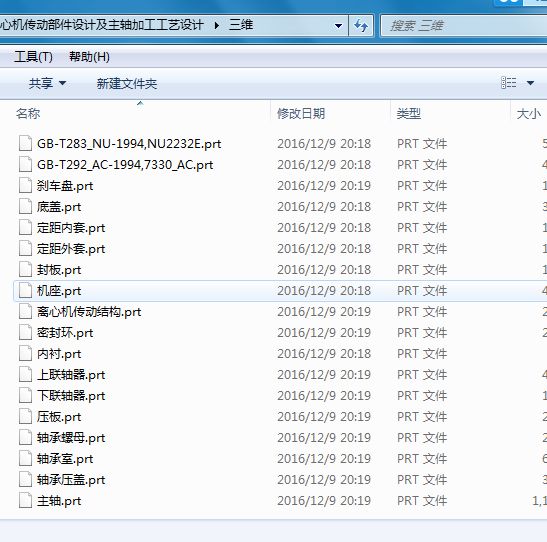
Task: Select the file name 内衬.prt
Action: pos(59,354)
